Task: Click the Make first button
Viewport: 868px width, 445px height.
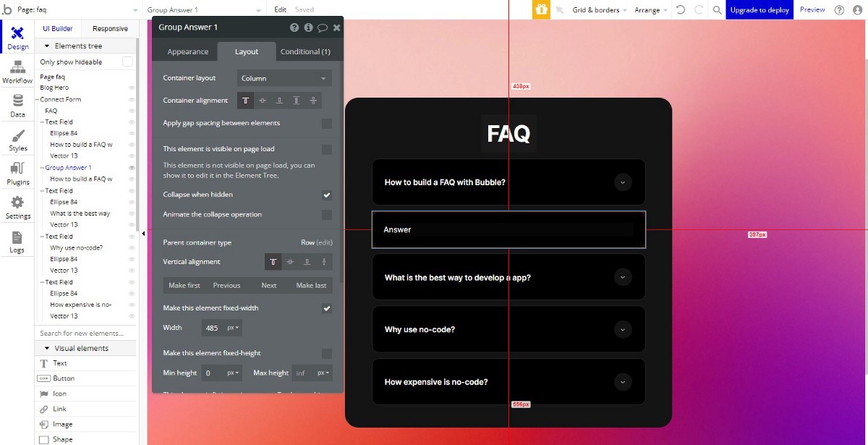Action: click(184, 286)
